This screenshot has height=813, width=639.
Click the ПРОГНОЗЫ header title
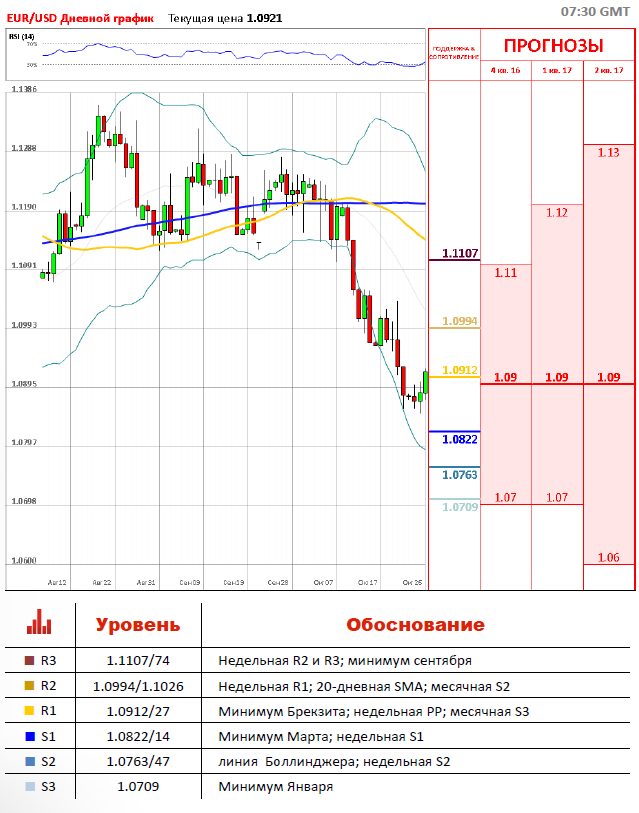553,46
